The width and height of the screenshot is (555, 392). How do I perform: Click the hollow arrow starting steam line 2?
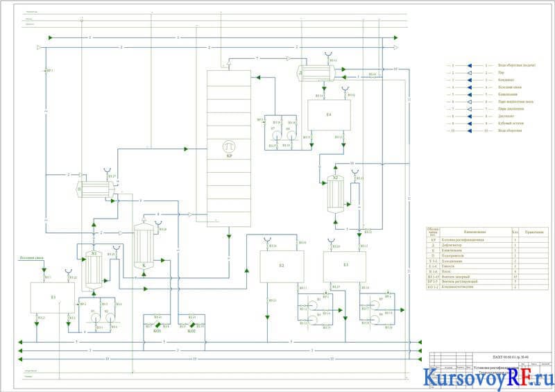[39, 47]
